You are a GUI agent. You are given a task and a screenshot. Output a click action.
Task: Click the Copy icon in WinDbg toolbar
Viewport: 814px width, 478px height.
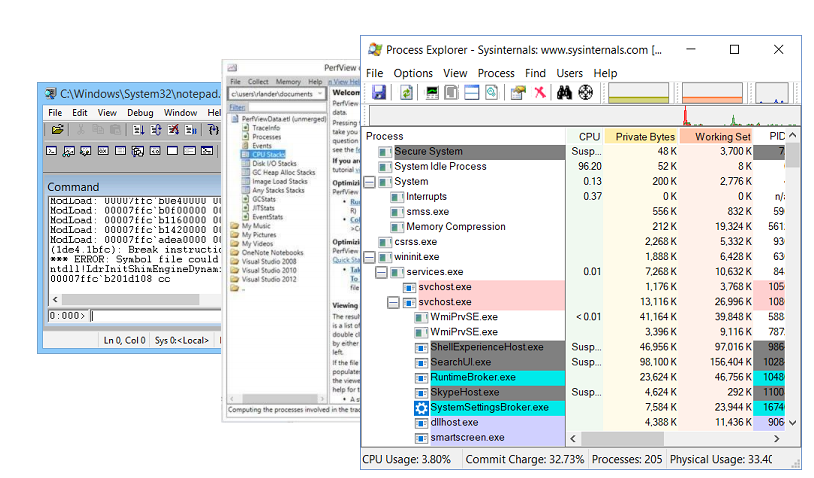[98, 129]
